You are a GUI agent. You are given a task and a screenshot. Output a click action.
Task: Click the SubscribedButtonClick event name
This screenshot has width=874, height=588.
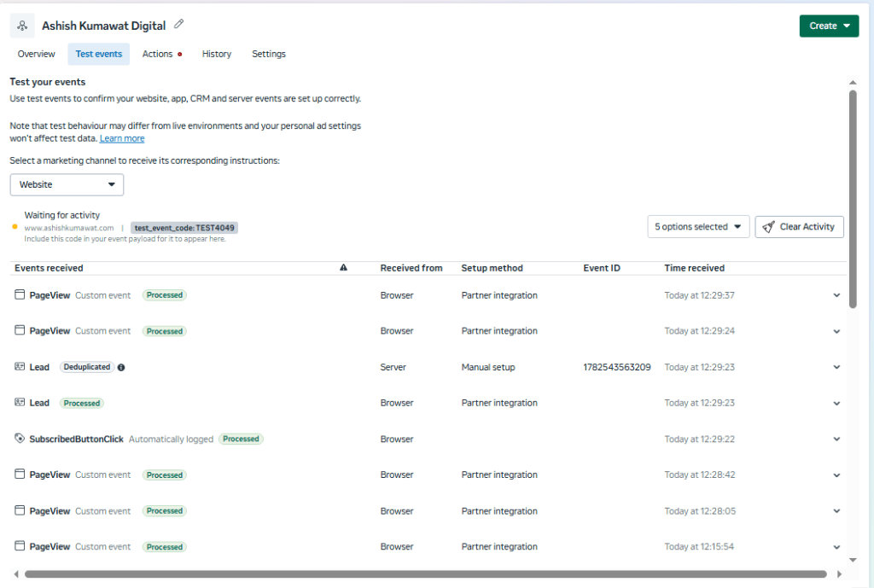pyautogui.click(x=76, y=440)
